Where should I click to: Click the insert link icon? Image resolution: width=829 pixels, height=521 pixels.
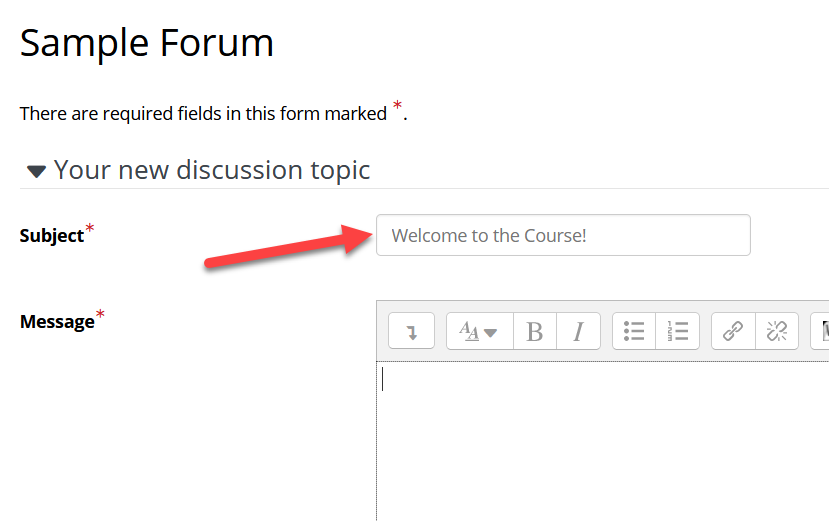coord(733,331)
